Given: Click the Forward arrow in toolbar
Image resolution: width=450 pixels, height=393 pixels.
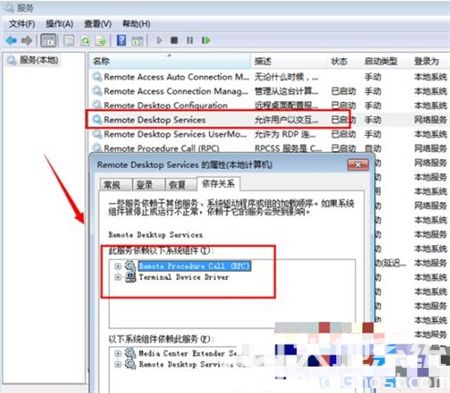Looking at the screenshot, I should point(27,41).
